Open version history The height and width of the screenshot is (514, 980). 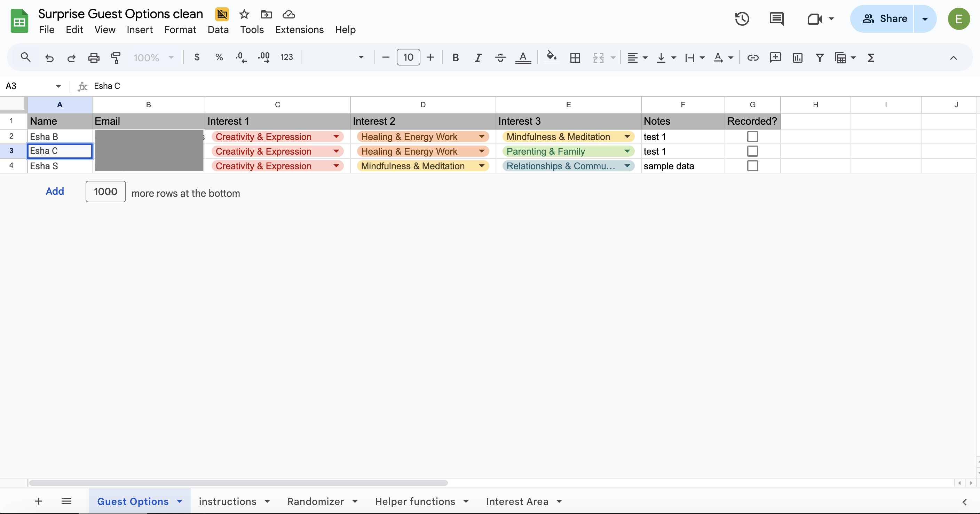pyautogui.click(x=742, y=19)
